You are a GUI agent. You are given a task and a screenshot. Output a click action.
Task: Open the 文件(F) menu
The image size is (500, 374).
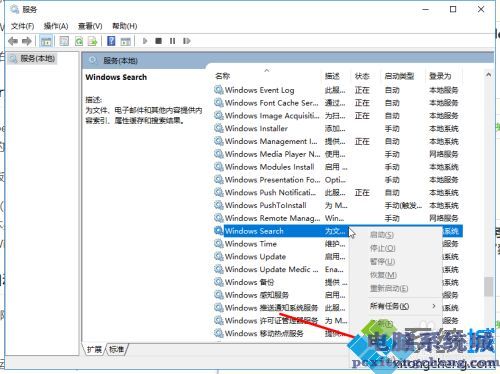point(23,26)
